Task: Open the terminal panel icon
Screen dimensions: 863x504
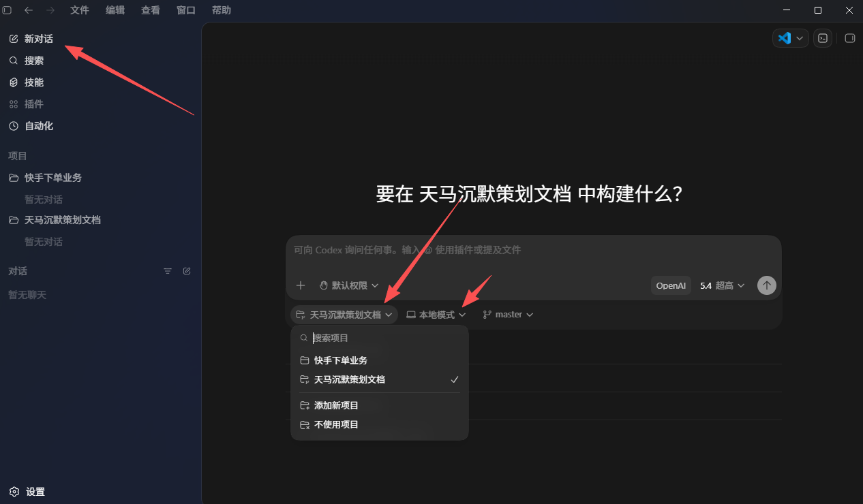Action: [x=823, y=38]
